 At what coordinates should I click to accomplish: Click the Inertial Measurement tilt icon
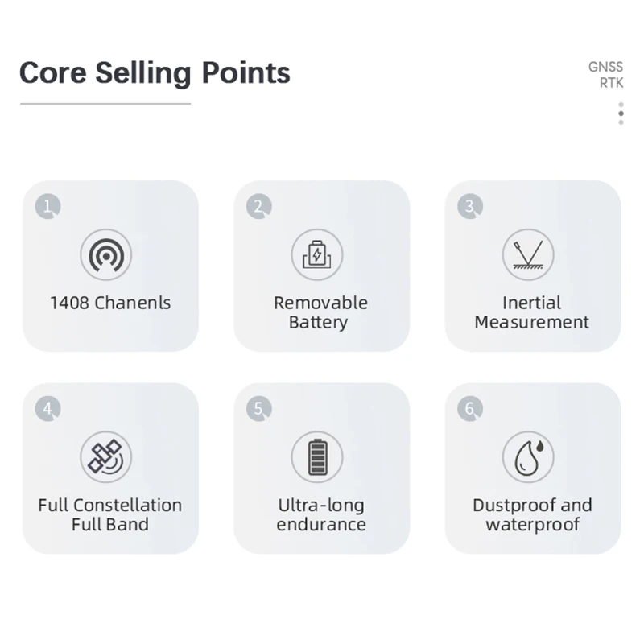click(528, 254)
